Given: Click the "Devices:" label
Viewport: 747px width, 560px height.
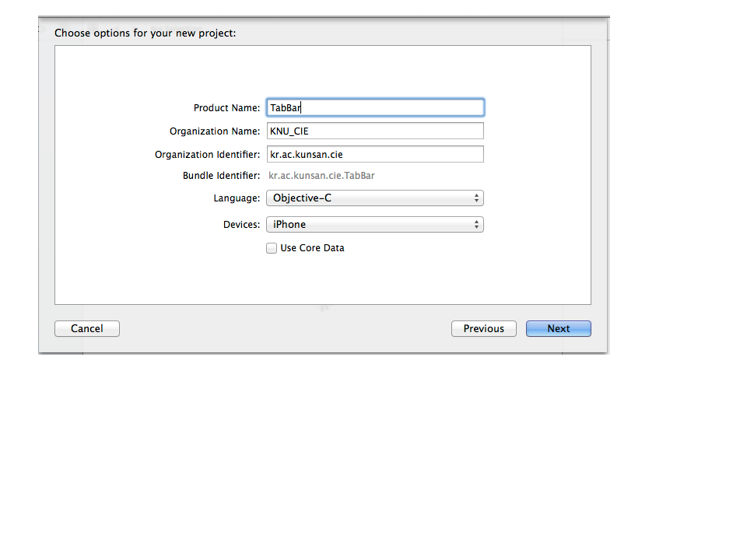Looking at the screenshot, I should 241,225.
